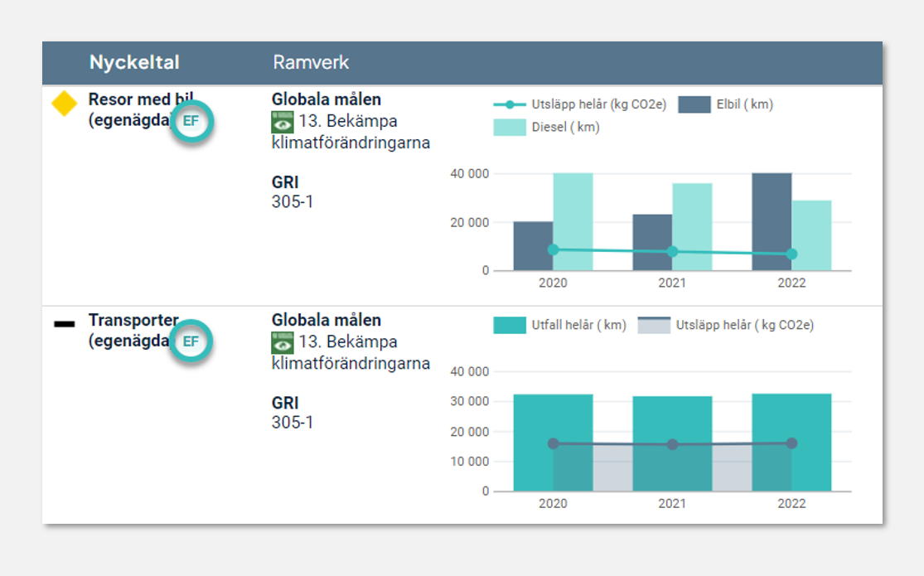
Task: Select the black dash status icon
Action: pyautogui.click(x=65, y=324)
